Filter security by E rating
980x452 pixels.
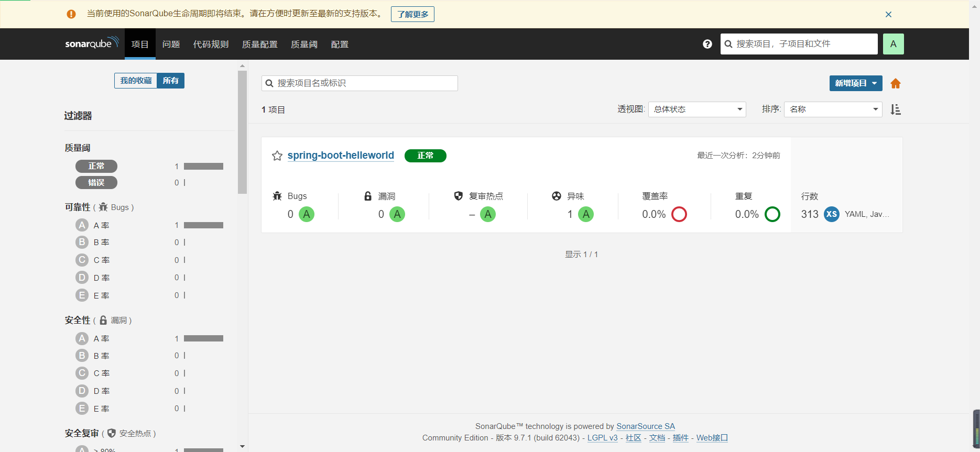tap(149, 409)
